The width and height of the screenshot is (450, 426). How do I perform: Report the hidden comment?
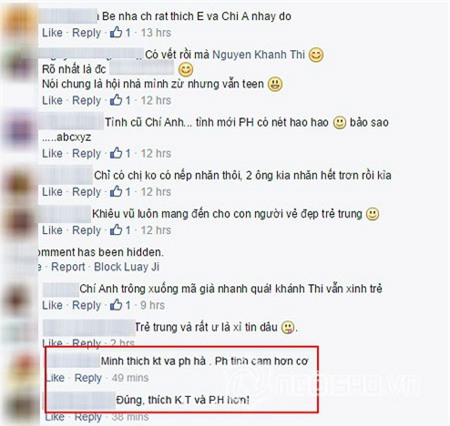click(x=68, y=267)
